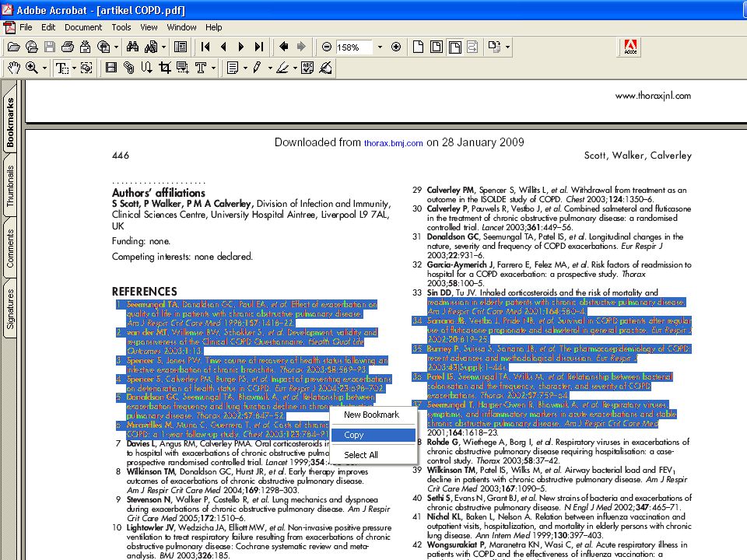Select the Hand tool
The height and width of the screenshot is (560, 747).
pyautogui.click(x=13, y=68)
